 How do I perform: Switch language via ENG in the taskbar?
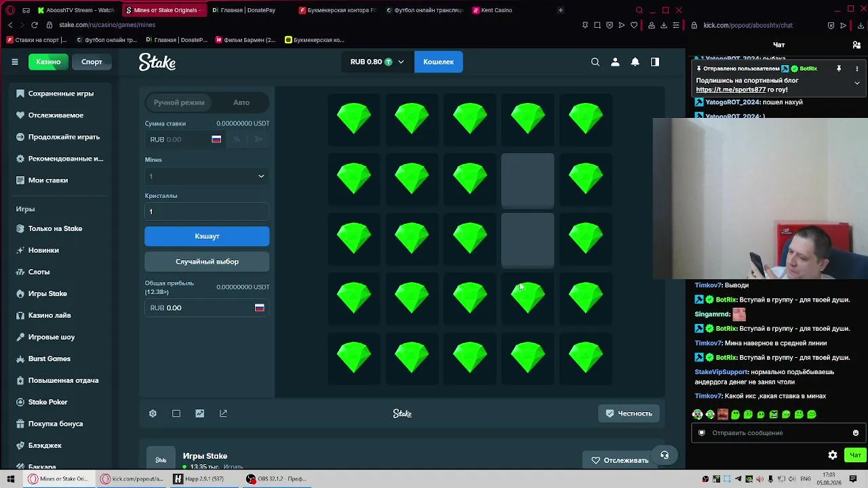point(806,479)
